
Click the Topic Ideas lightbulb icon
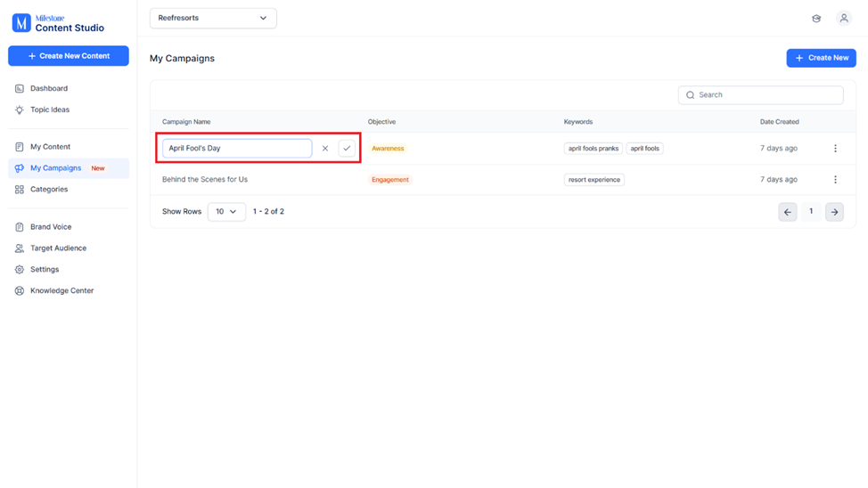point(20,110)
